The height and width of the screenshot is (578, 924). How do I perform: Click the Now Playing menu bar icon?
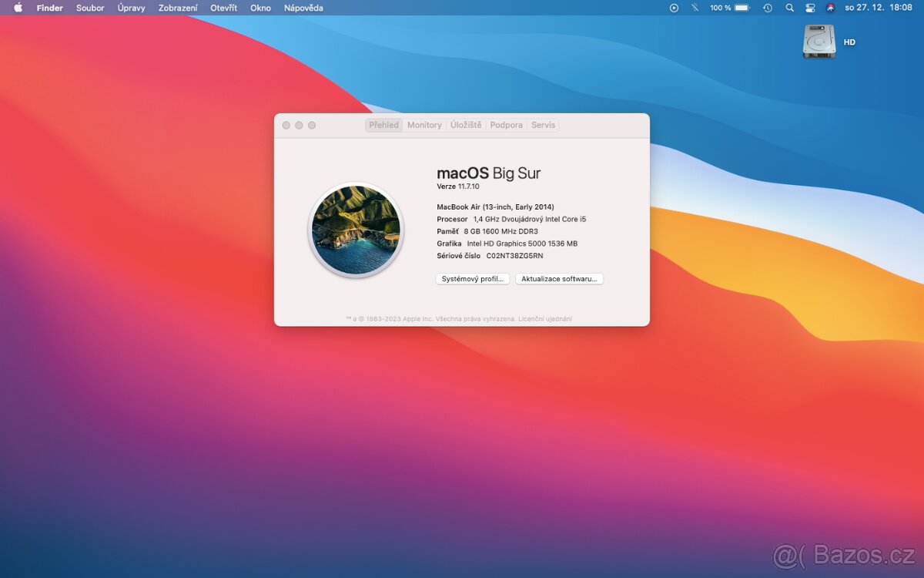(x=674, y=8)
